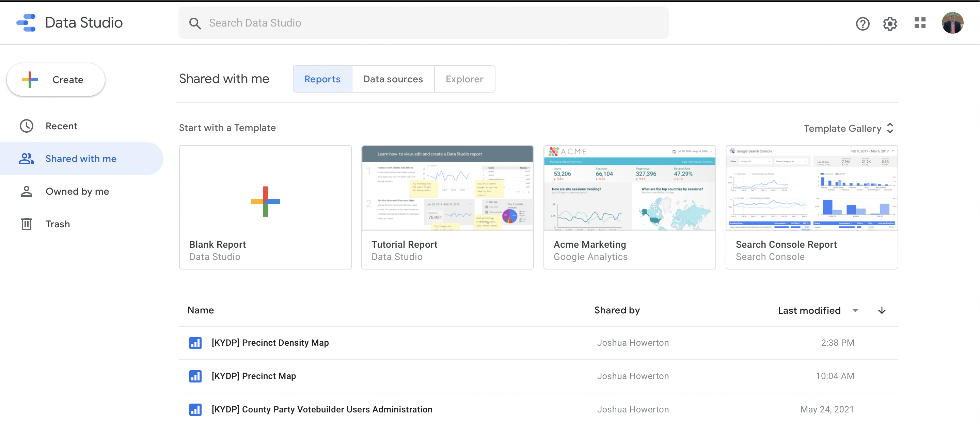Select the Reports tab

[x=322, y=79]
